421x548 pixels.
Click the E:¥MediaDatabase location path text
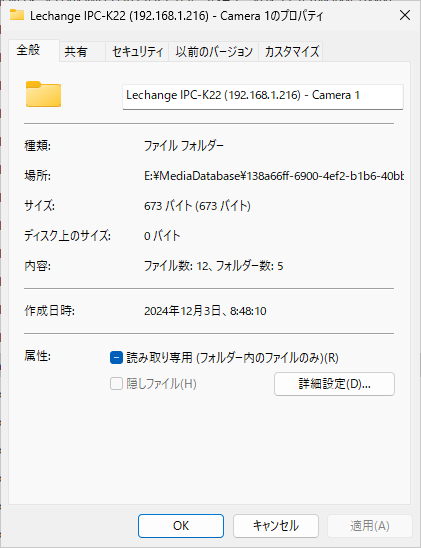coord(274,175)
